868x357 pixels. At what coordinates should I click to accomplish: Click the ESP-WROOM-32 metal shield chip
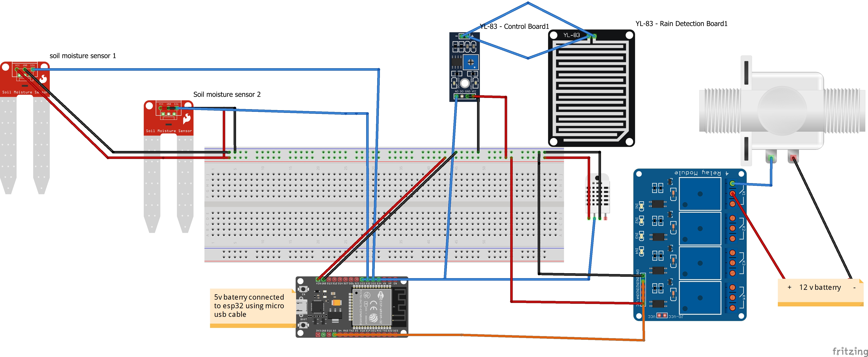372,306
